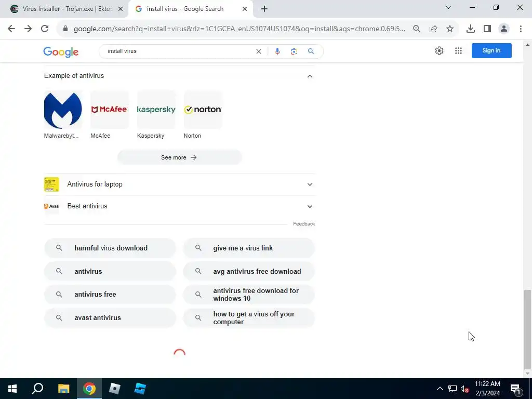Click See more antivirus examples
532x399 pixels.
[x=179, y=157]
